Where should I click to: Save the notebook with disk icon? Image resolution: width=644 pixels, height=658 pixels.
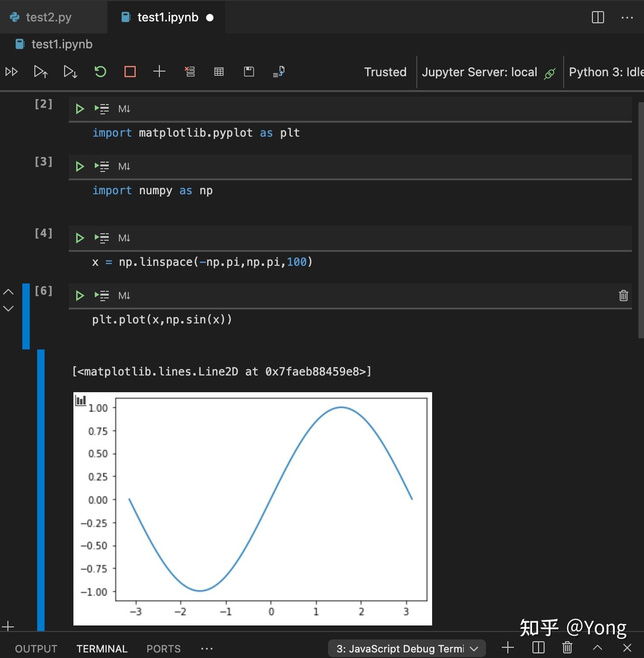[x=249, y=72]
